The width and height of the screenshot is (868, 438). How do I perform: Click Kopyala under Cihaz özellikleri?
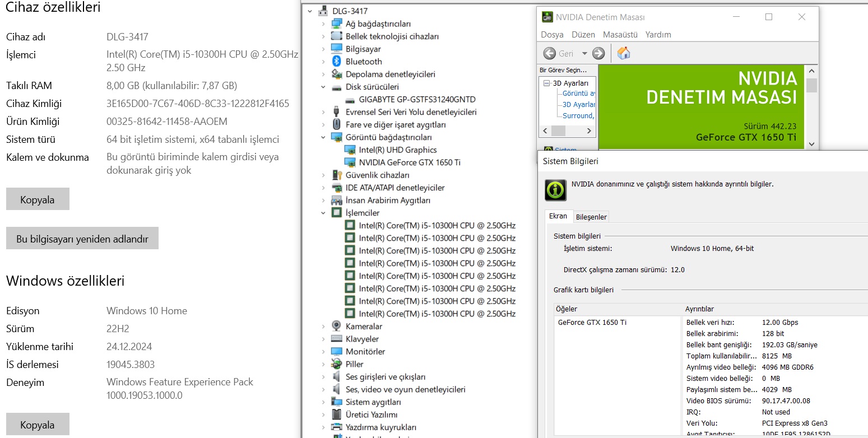38,199
